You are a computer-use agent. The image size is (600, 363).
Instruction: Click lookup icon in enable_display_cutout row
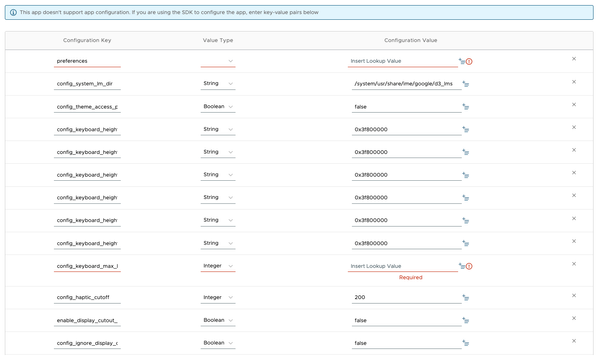(x=466, y=321)
